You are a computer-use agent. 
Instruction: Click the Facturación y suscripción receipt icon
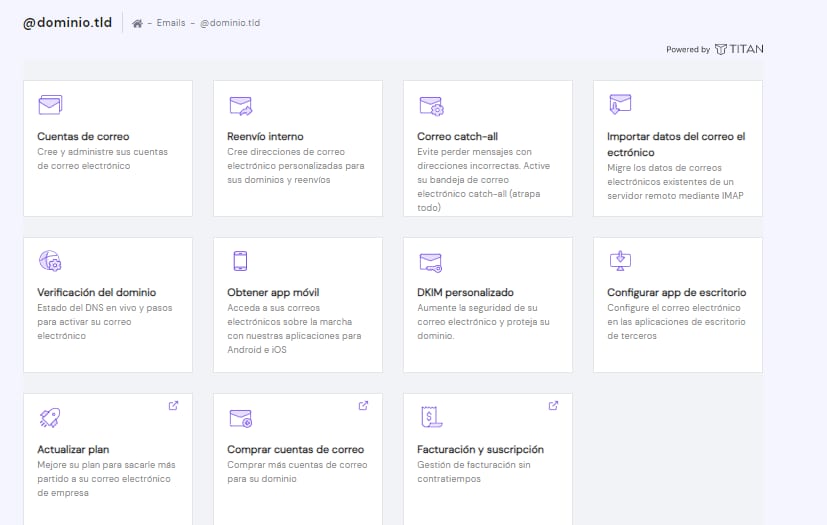[x=430, y=418]
